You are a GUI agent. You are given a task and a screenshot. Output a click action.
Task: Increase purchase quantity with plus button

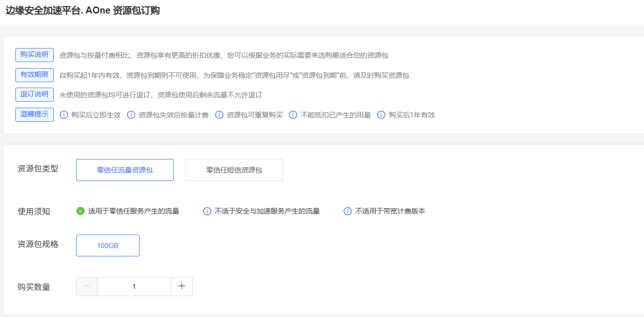click(x=182, y=287)
